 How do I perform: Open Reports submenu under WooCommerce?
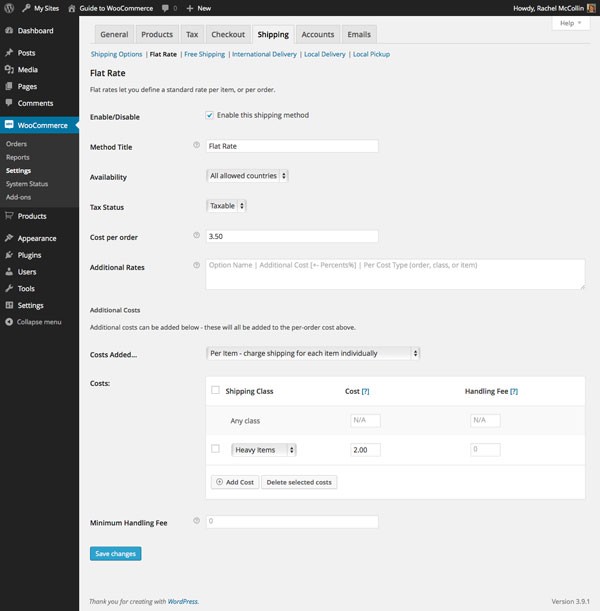tap(18, 157)
